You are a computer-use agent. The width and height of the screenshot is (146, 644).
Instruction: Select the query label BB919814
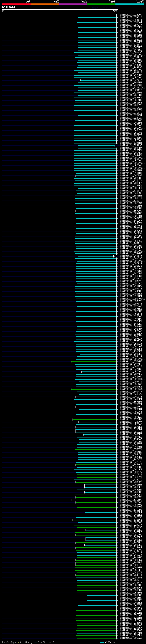pyautogui.click(x=9, y=7)
